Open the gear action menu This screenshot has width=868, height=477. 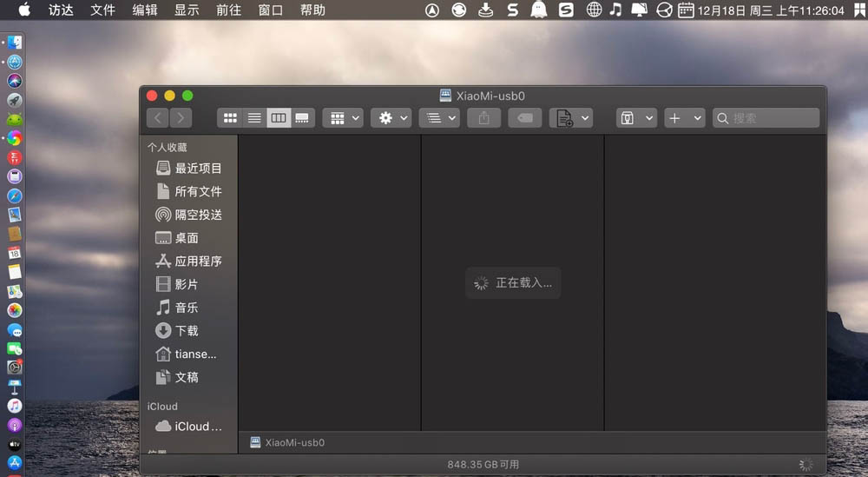click(x=391, y=118)
